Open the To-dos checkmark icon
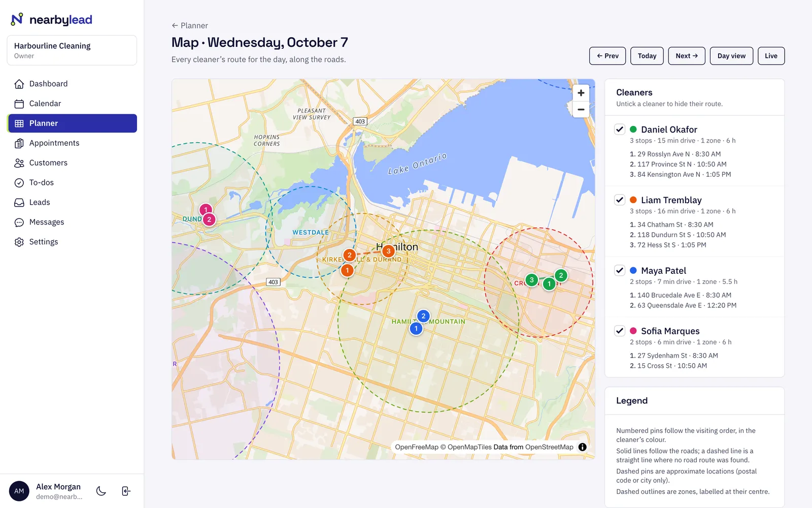Image resolution: width=812 pixels, height=508 pixels. click(x=19, y=183)
